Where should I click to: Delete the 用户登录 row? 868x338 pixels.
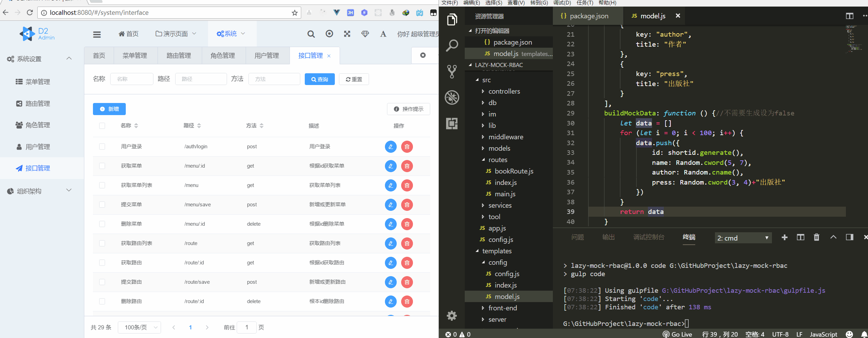[x=407, y=147]
